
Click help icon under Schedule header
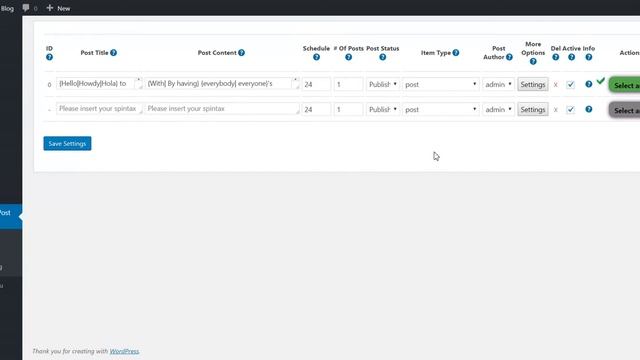[x=316, y=57]
